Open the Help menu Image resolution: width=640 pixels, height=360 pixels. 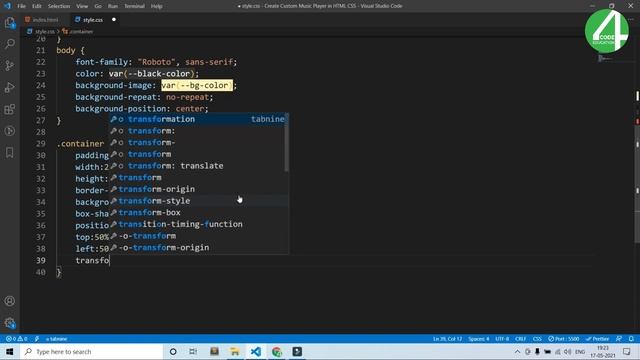click(x=157, y=6)
